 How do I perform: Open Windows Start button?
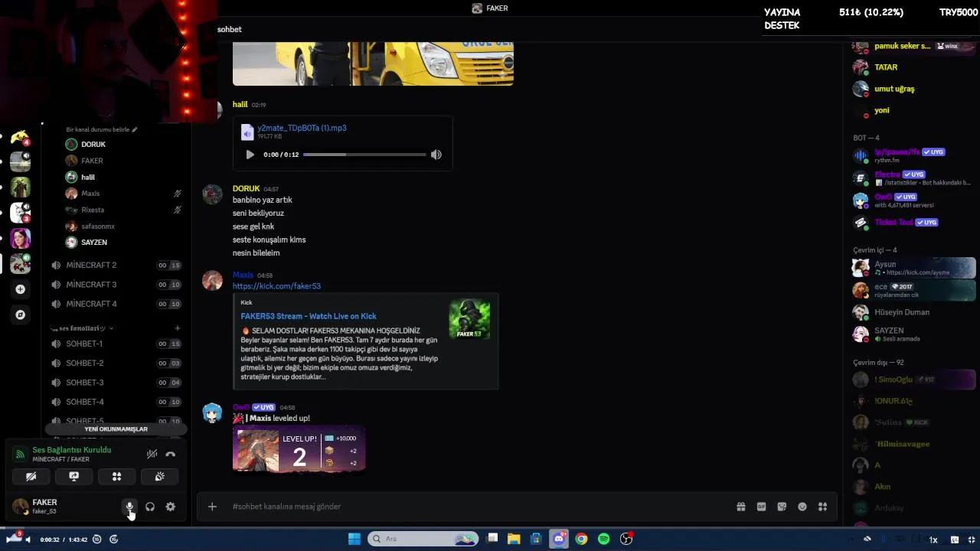[x=354, y=539]
